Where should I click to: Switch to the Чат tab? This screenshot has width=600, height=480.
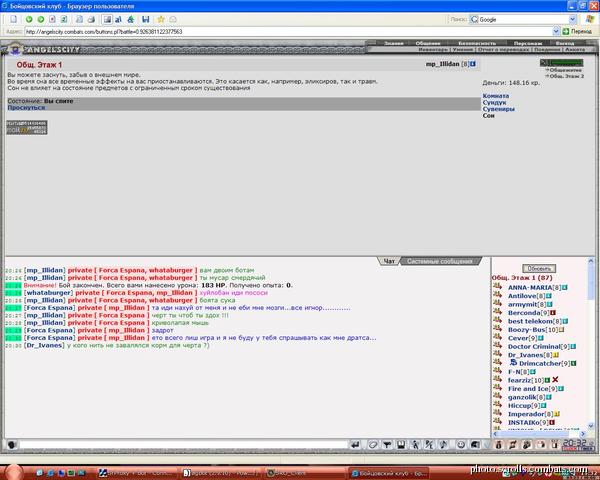coord(389,261)
